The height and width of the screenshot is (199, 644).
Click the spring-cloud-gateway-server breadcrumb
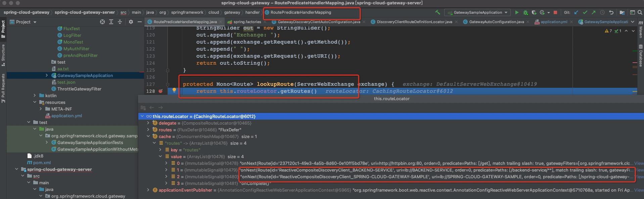(x=85, y=12)
